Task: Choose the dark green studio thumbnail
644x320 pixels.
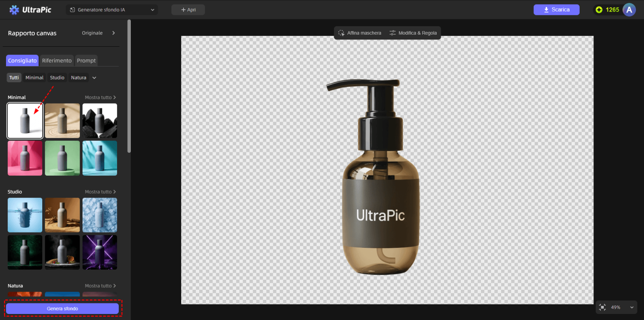Action: pos(25,252)
